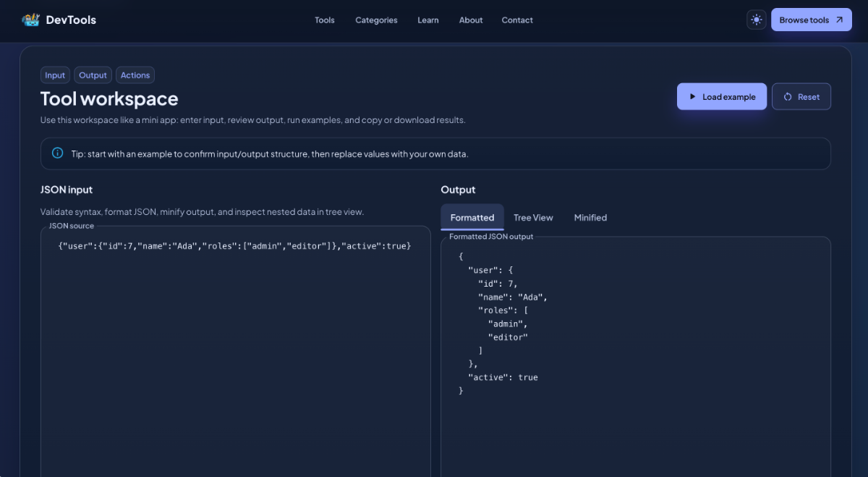Click the reset circular arrow icon
This screenshot has height=477, width=868.
coord(788,96)
